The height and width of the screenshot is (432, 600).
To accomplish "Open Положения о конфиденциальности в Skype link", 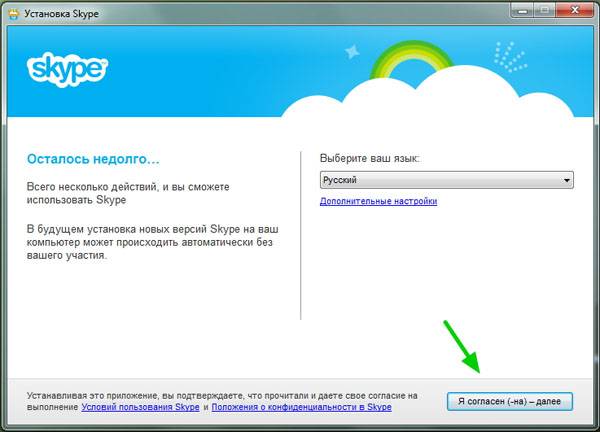I will [x=302, y=407].
